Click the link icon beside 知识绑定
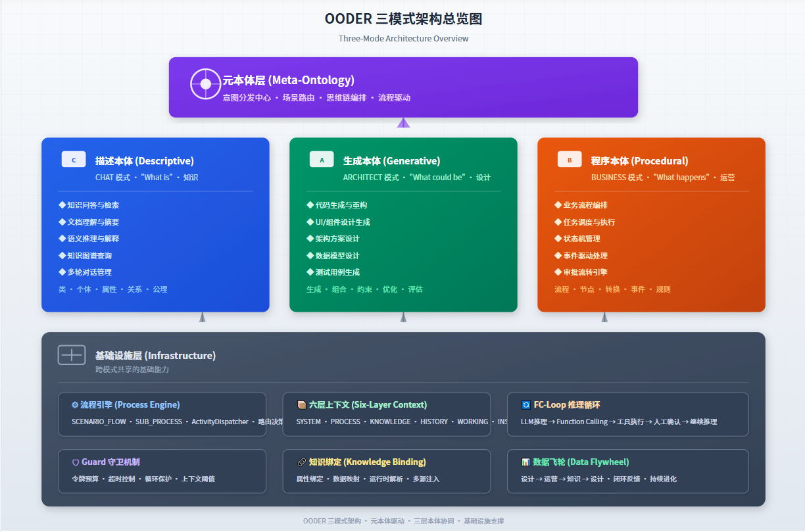Viewport: 805px width, 532px height. pos(301,462)
